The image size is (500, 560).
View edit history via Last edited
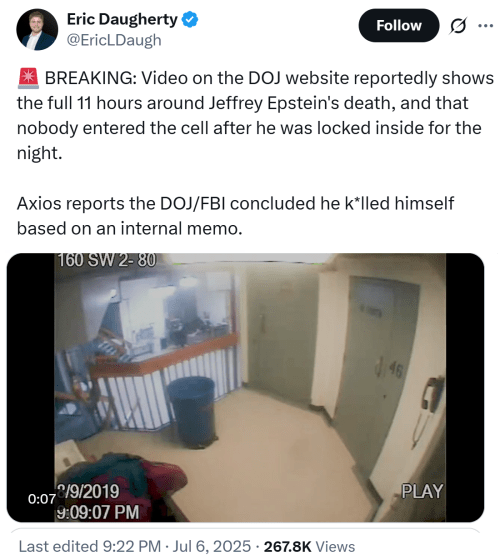pyautogui.click(x=90, y=546)
